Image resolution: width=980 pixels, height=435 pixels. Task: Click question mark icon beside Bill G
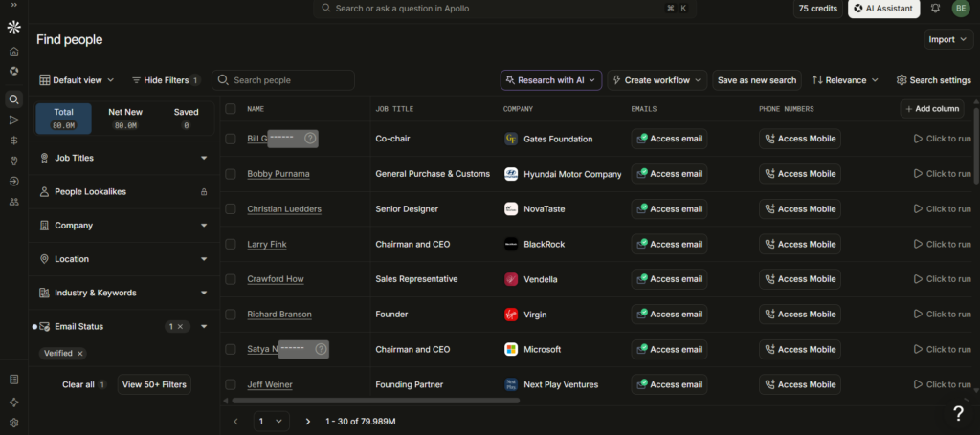tap(310, 139)
